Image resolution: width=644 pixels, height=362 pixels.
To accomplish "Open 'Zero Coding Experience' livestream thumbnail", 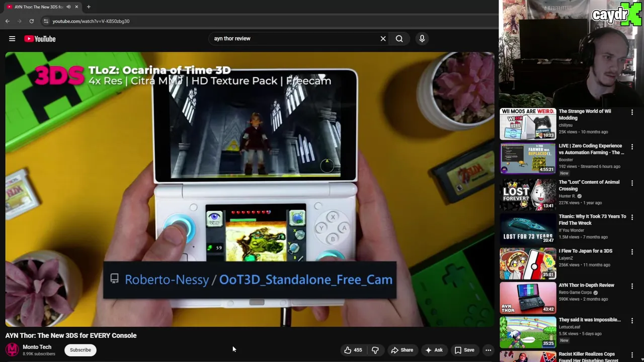I will tap(528, 158).
